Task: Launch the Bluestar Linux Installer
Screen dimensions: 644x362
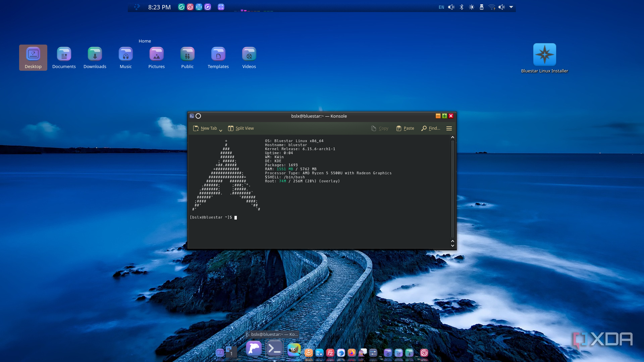Action: 545,58
